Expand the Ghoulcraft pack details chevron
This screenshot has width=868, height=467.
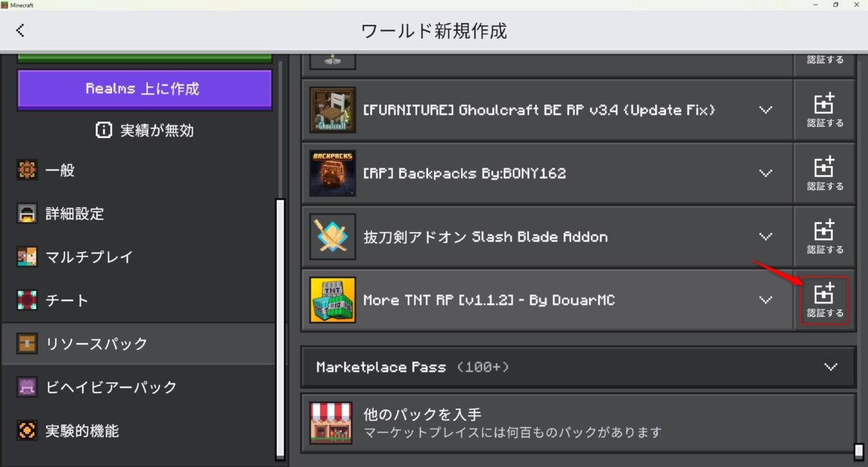click(x=766, y=110)
